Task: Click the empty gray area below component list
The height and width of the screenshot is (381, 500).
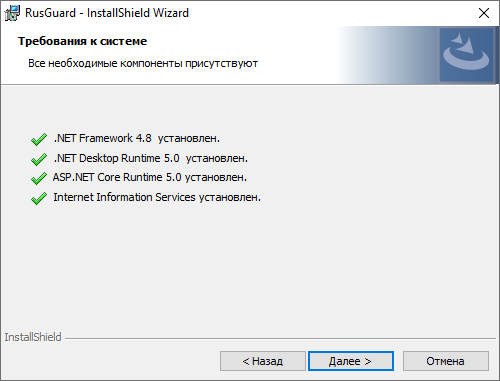Action: point(250,267)
